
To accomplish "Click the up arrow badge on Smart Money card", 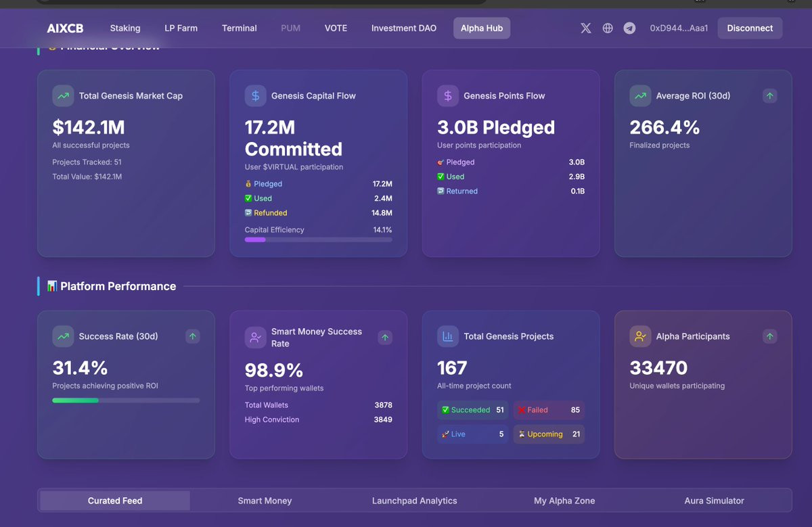I will 385,337.
